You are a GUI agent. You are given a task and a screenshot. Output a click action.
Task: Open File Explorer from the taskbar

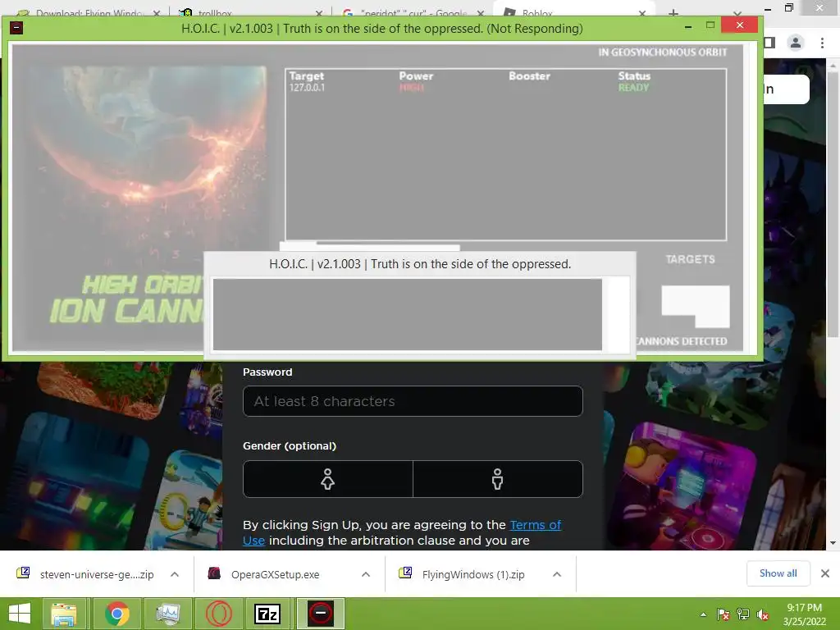pos(63,614)
